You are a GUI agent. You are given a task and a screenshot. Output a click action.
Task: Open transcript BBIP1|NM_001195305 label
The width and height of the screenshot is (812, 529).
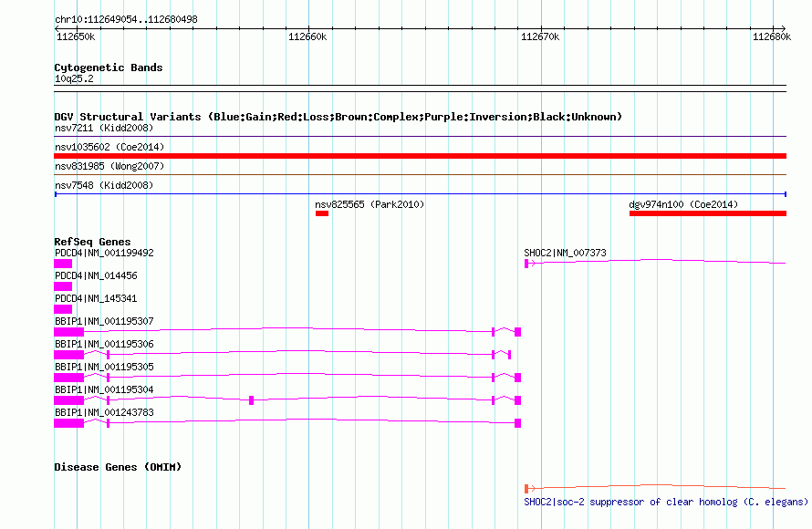point(104,367)
